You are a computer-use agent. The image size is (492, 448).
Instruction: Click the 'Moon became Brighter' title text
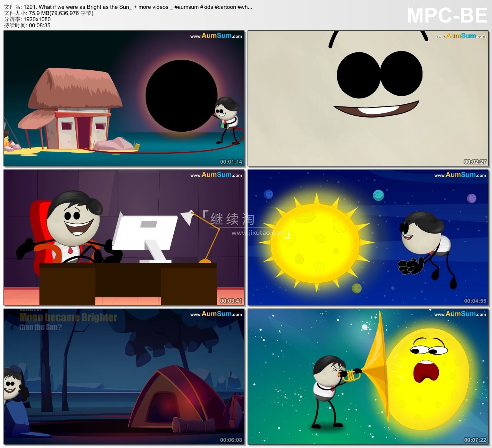point(68,317)
